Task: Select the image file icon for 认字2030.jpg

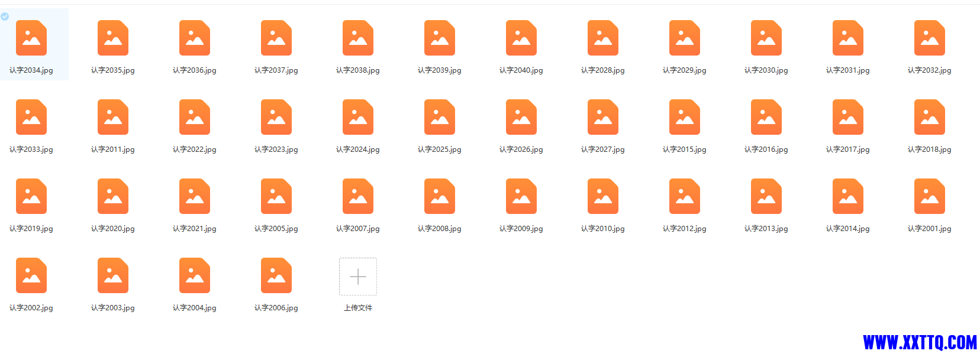Action: [766, 38]
